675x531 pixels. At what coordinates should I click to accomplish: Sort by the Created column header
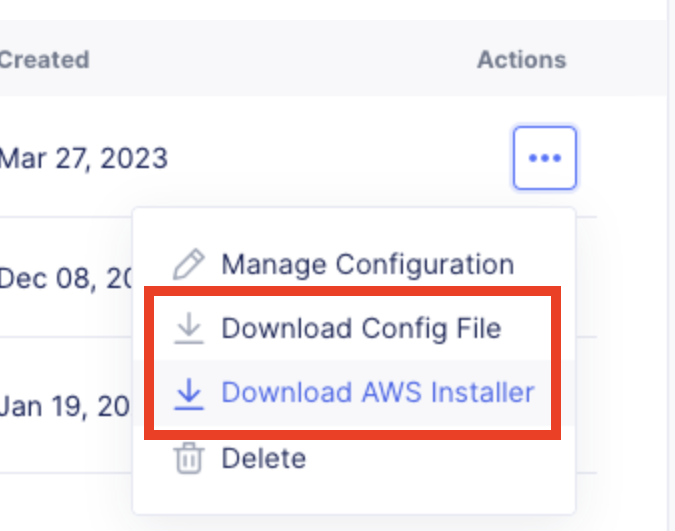tap(44, 59)
